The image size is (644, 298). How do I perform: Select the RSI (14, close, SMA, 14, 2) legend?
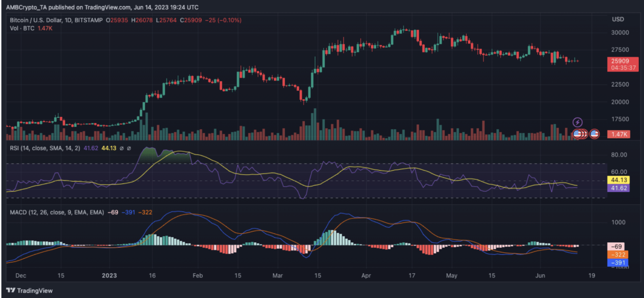point(44,148)
